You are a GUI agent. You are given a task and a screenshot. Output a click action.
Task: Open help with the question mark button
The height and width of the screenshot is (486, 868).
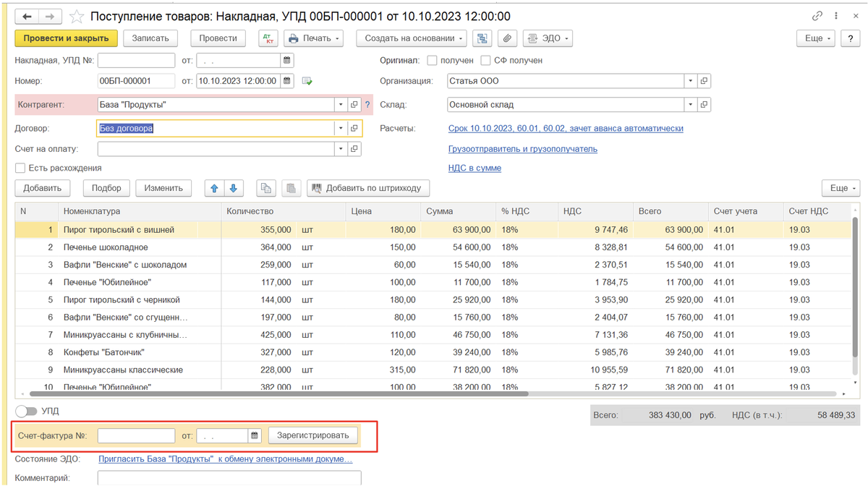click(x=850, y=38)
